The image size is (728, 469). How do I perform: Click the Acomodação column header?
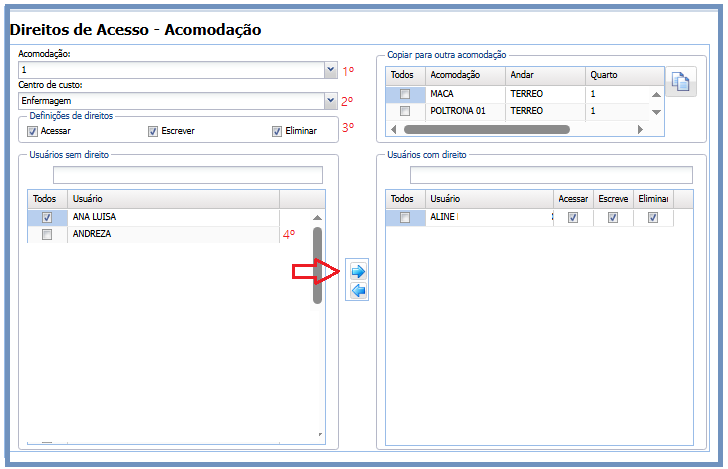coord(463,75)
